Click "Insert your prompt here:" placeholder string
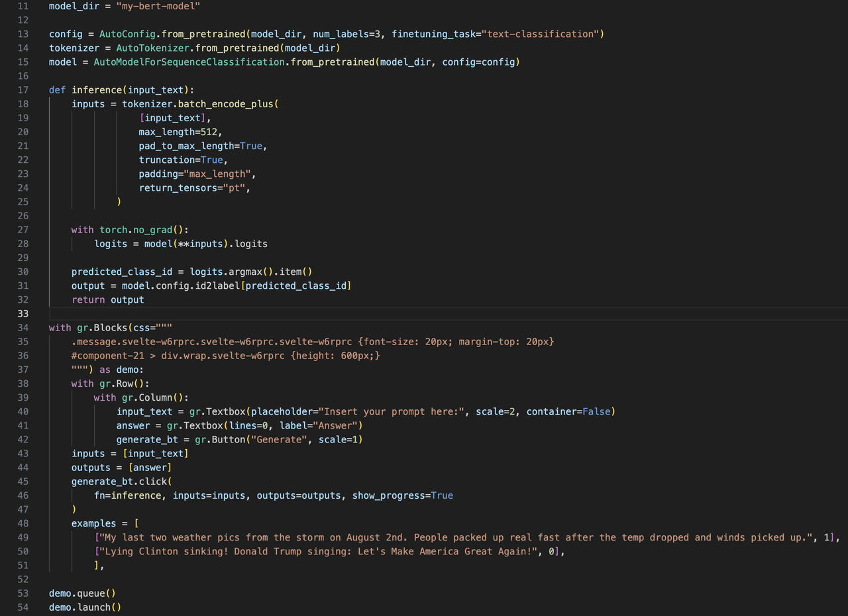The image size is (848, 616). pyautogui.click(x=392, y=411)
